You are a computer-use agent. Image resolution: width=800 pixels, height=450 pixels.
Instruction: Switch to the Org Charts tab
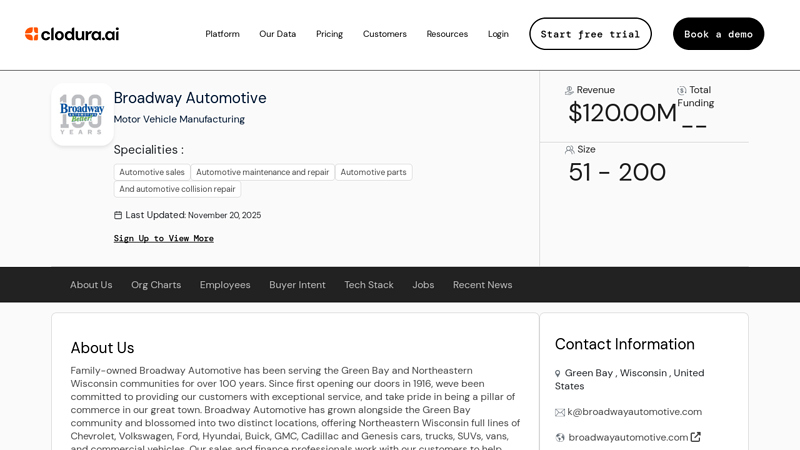point(156,285)
